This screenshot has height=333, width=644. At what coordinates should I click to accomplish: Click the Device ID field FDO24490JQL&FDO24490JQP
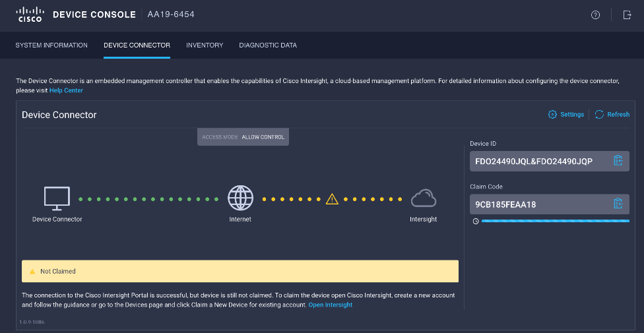pos(550,161)
